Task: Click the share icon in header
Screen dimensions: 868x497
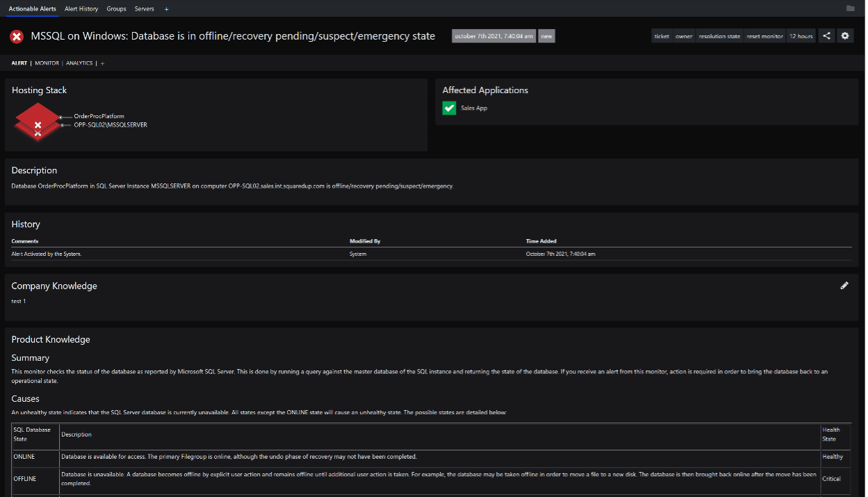Action: [x=826, y=36]
